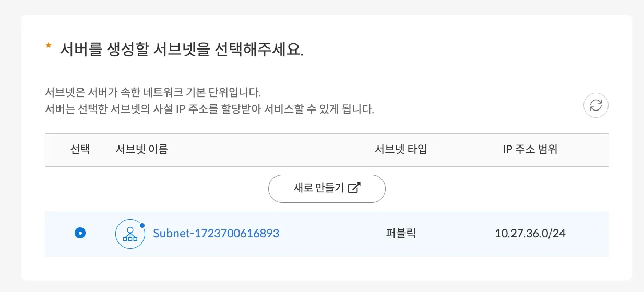This screenshot has width=644, height=292.
Task: Click the 새로 만들기 button
Action: pyautogui.click(x=327, y=188)
